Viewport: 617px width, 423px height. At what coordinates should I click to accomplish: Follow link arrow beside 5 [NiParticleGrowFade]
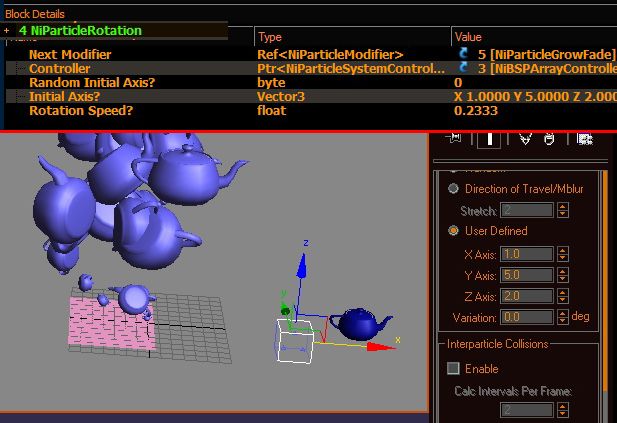463,53
